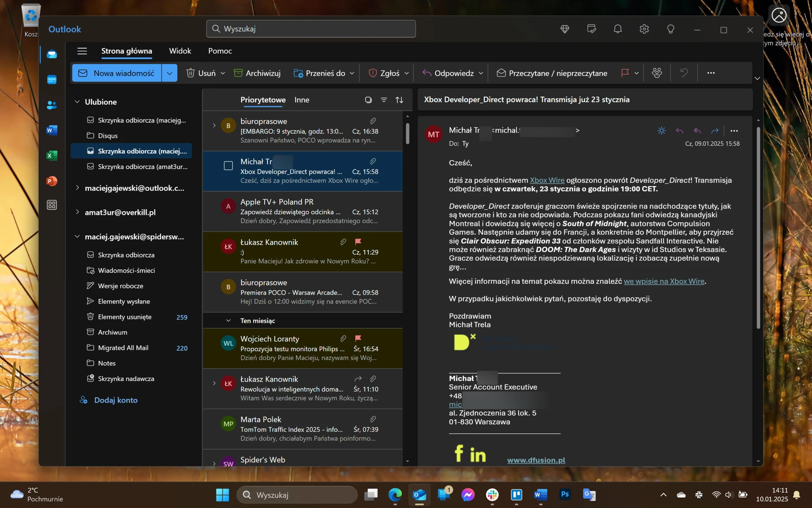
Task: Open Slack from the taskbar
Action: [x=492, y=495]
